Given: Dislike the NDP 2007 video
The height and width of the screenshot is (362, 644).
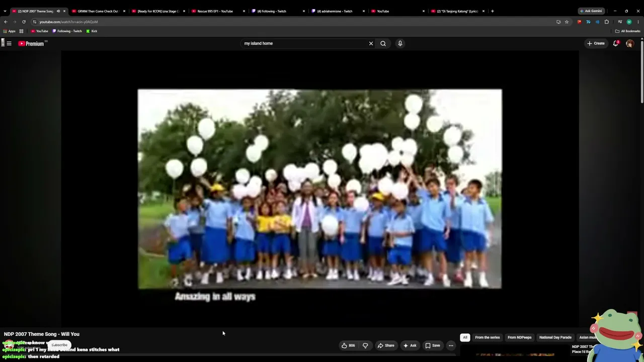Looking at the screenshot, I should (x=365, y=345).
